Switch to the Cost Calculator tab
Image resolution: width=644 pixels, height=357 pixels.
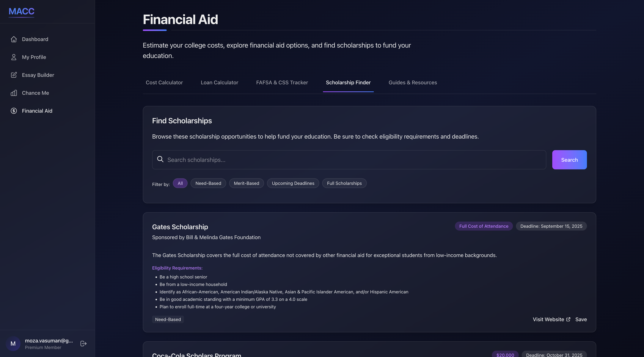coord(164,83)
